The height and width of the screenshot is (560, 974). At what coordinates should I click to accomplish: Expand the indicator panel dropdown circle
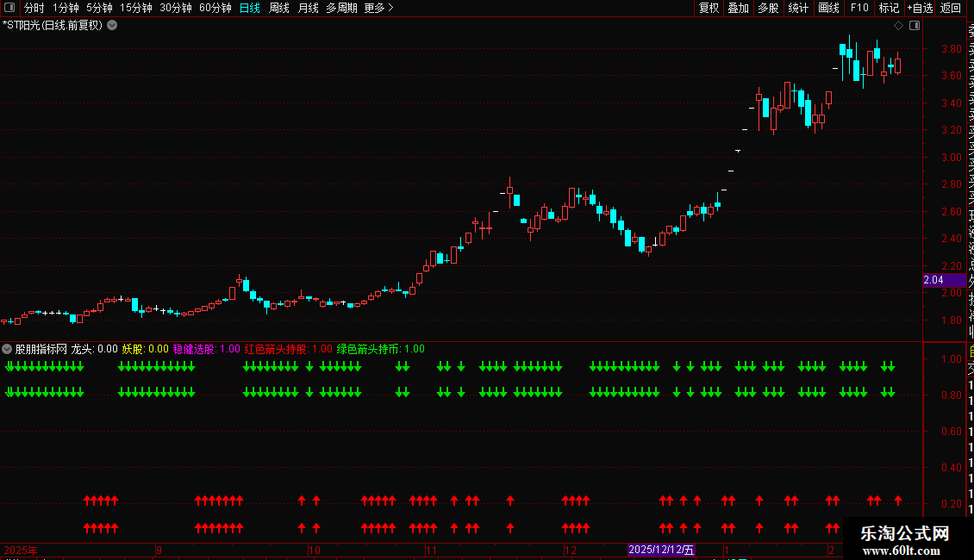pyautogui.click(x=7, y=349)
